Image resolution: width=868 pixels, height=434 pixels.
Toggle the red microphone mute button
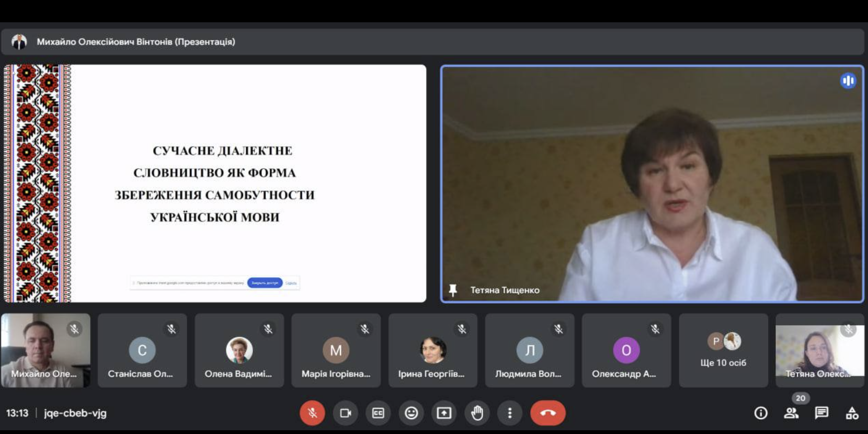click(x=312, y=413)
